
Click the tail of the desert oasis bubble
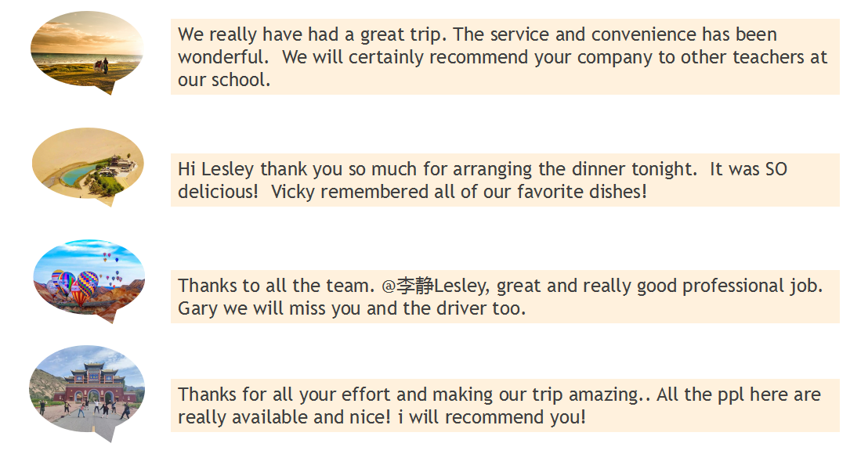pyautogui.click(x=108, y=200)
